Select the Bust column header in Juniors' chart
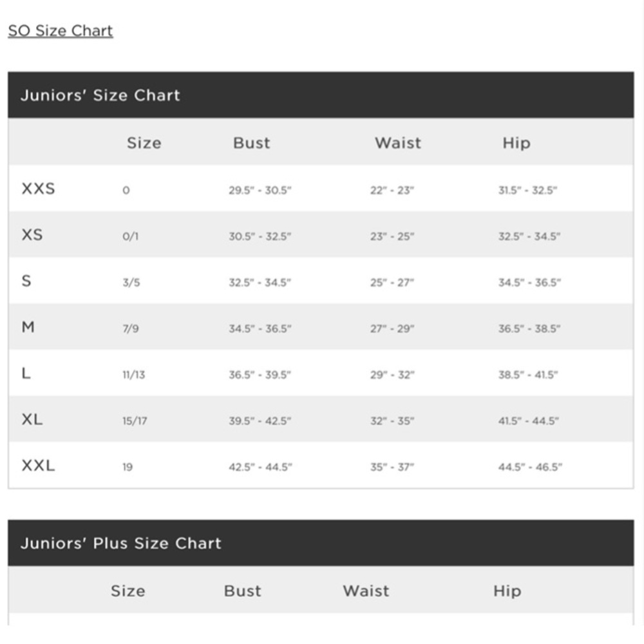644x644 pixels. pos(252,143)
